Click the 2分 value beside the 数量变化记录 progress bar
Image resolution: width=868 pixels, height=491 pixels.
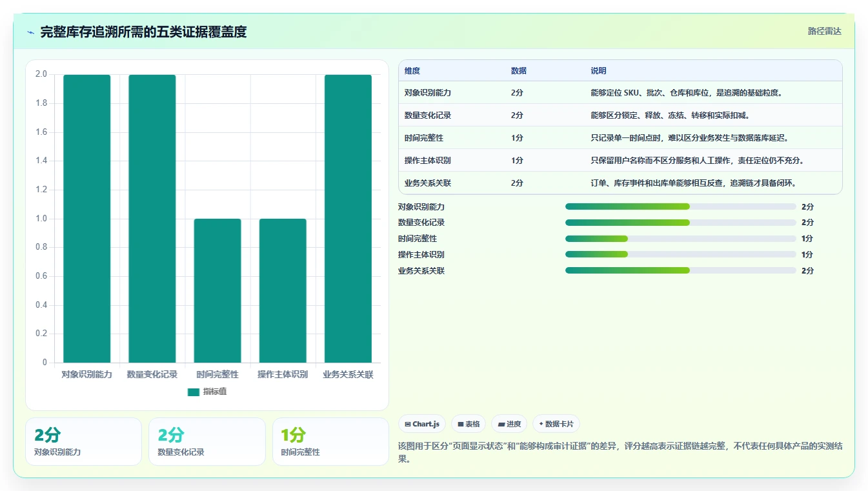807,223
